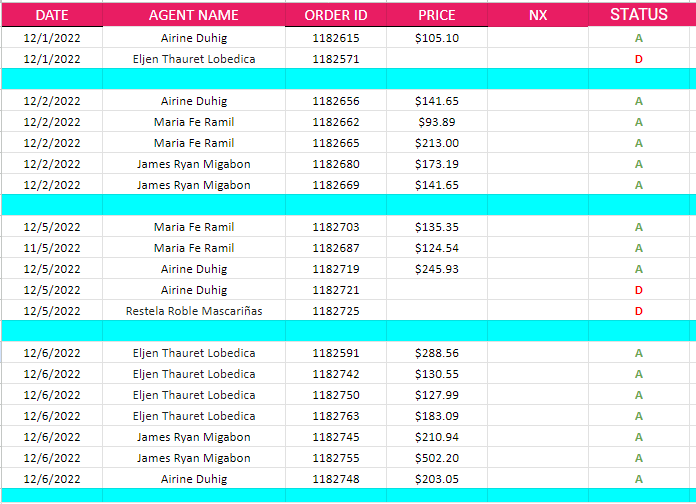The width and height of the screenshot is (696, 504).
Task: Click the NX column header
Action: pos(538,15)
